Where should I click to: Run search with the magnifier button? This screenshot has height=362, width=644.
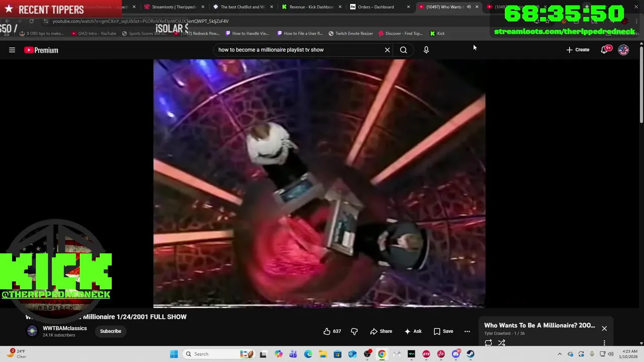[404, 50]
